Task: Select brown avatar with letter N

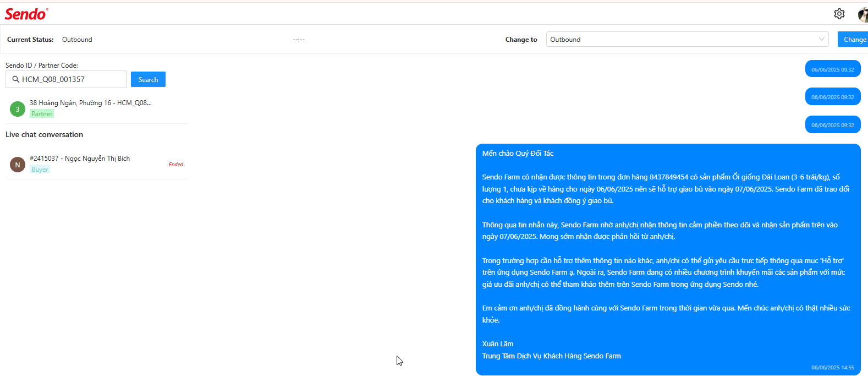Action: tap(18, 165)
